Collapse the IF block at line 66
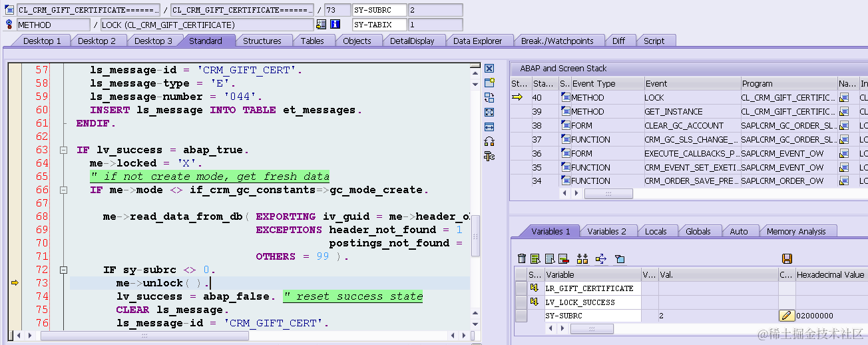Image resolution: width=868 pixels, height=345 pixels. pos(64,190)
